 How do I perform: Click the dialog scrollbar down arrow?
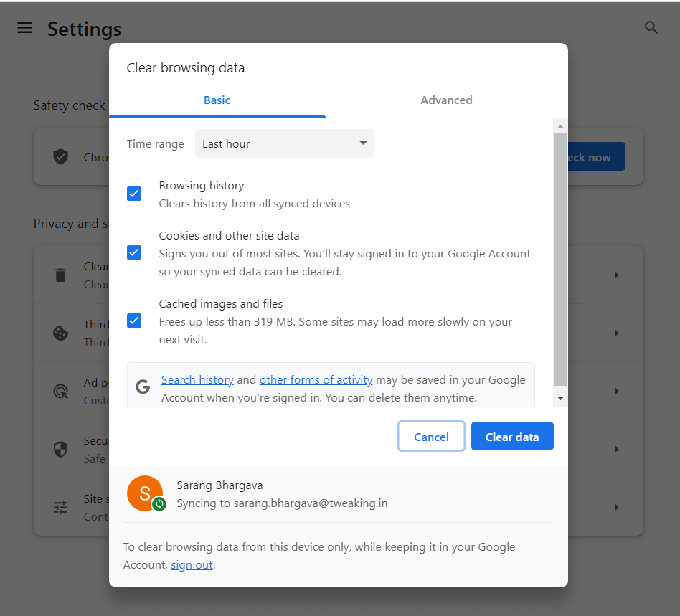coord(560,398)
